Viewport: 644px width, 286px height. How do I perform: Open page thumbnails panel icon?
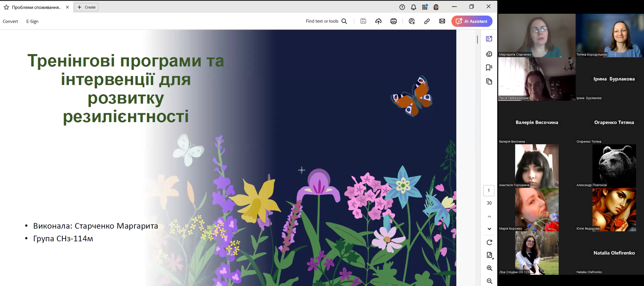click(489, 81)
